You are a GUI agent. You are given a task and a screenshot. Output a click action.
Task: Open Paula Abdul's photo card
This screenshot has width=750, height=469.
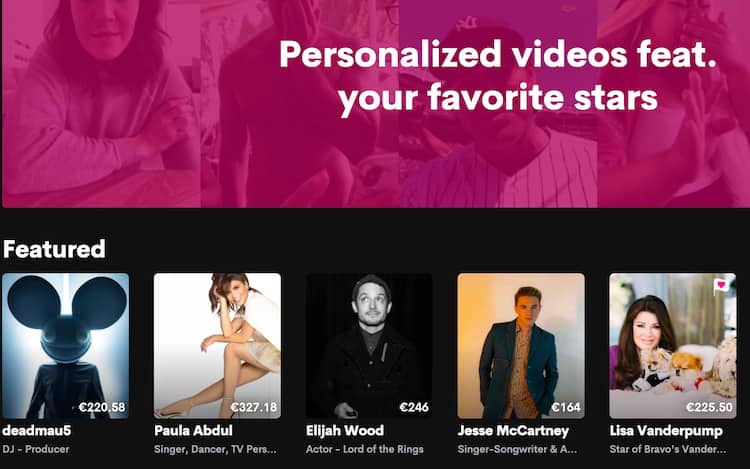pos(217,346)
